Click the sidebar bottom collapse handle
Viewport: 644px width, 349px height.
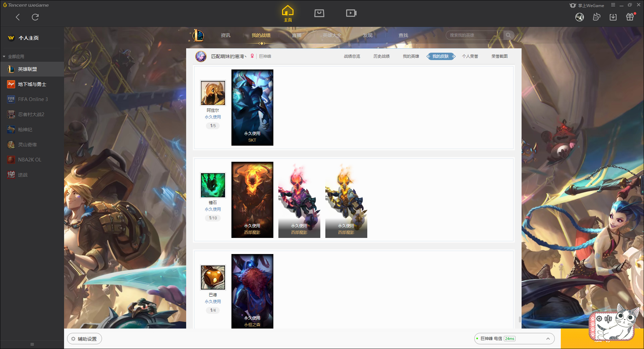click(32, 344)
